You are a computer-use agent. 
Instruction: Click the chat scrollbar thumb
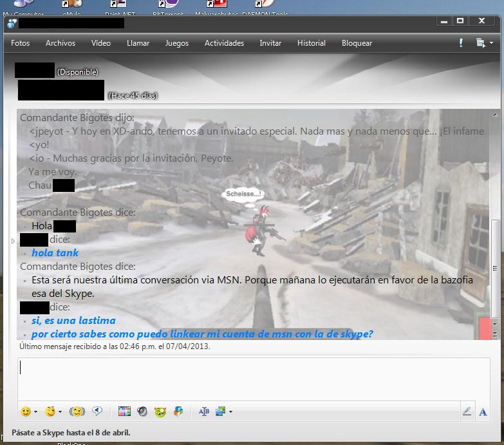[x=496, y=269]
